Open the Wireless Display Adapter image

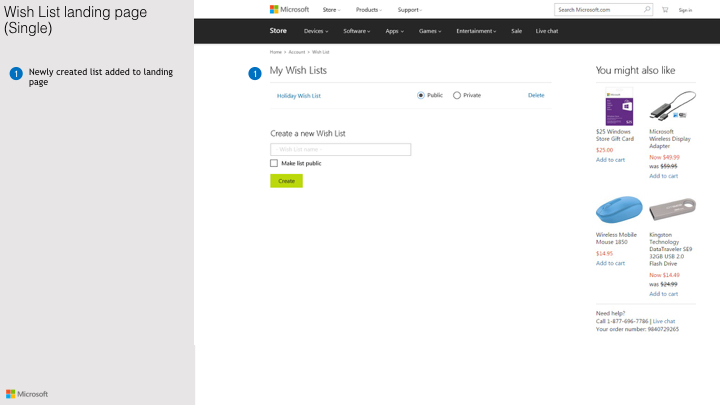click(x=672, y=106)
